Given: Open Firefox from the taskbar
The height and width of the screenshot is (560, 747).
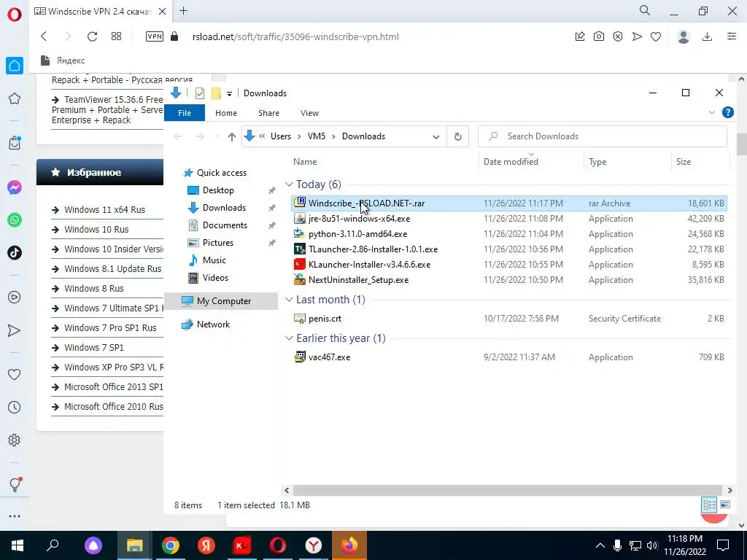Looking at the screenshot, I should tap(349, 545).
